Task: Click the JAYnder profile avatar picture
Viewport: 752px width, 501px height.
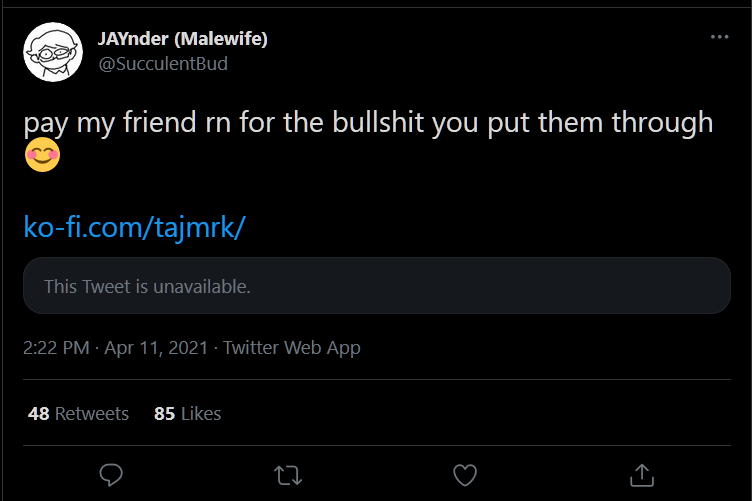Action: click(53, 52)
